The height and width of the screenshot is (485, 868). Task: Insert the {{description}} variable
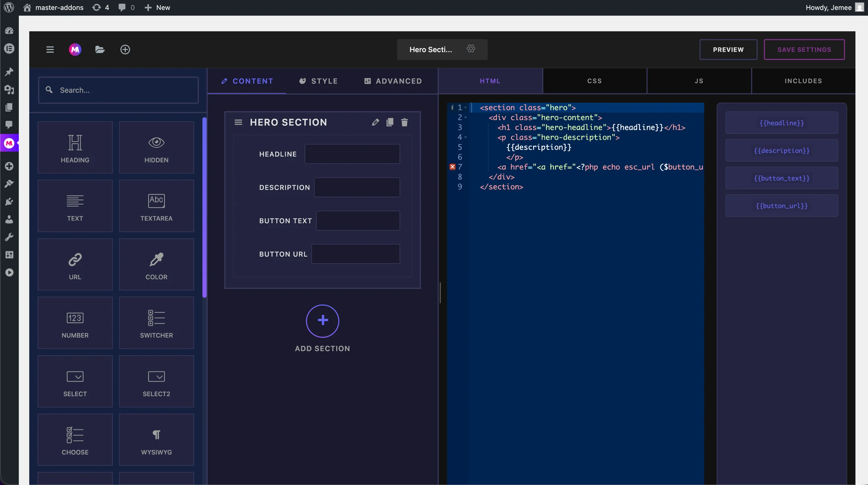pos(782,151)
